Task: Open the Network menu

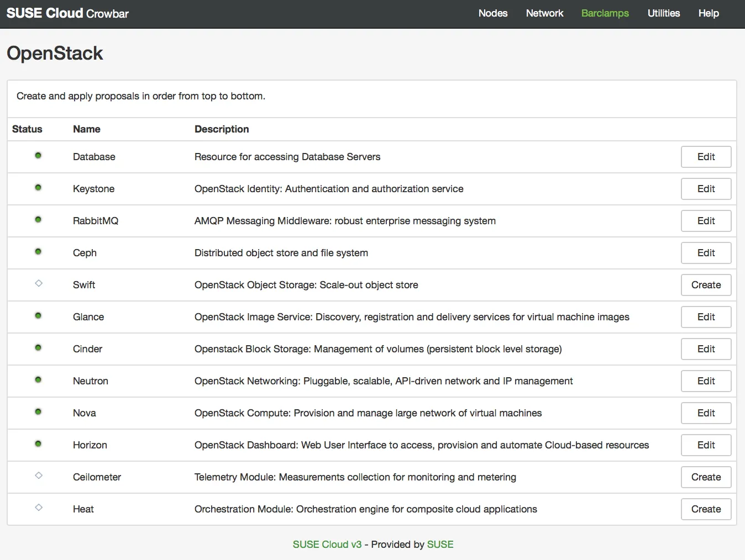Action: [544, 13]
